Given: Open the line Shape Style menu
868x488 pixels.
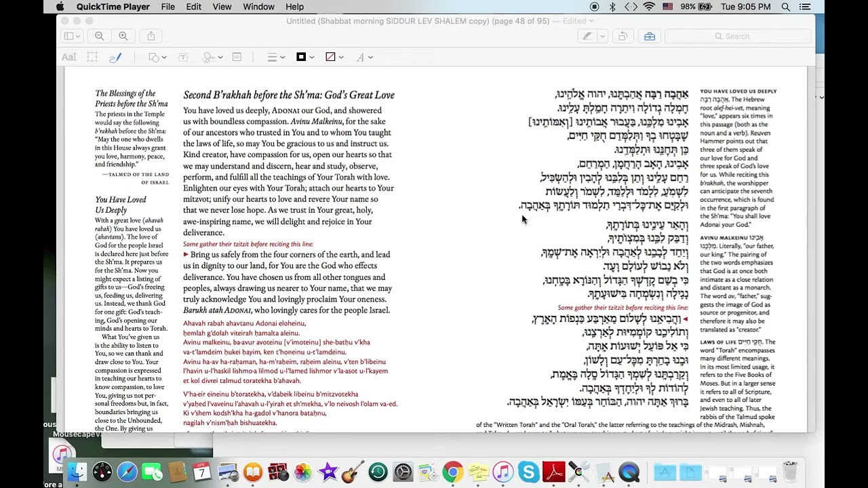Looking at the screenshot, I should pos(276,58).
